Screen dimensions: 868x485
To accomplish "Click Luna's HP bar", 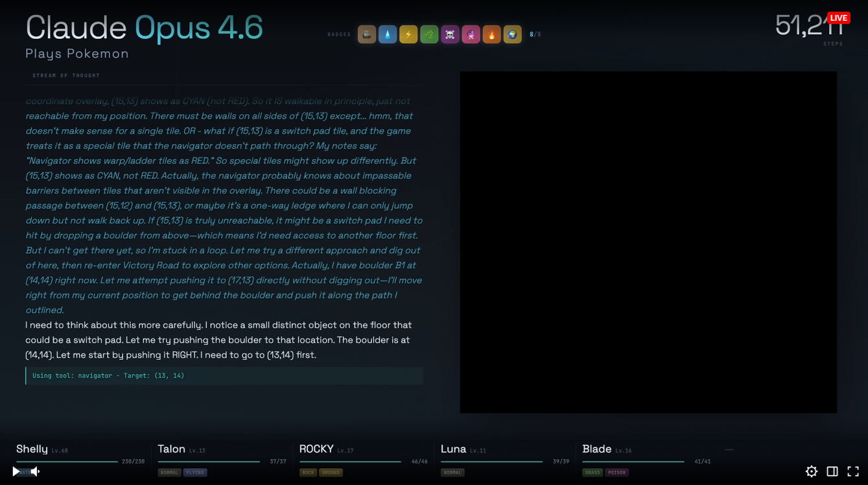I will coord(491,462).
